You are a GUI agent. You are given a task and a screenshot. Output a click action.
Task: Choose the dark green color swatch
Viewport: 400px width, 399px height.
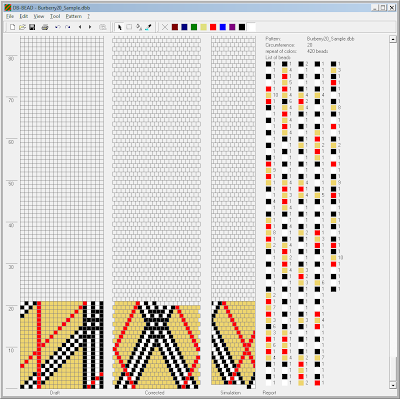coord(194,27)
